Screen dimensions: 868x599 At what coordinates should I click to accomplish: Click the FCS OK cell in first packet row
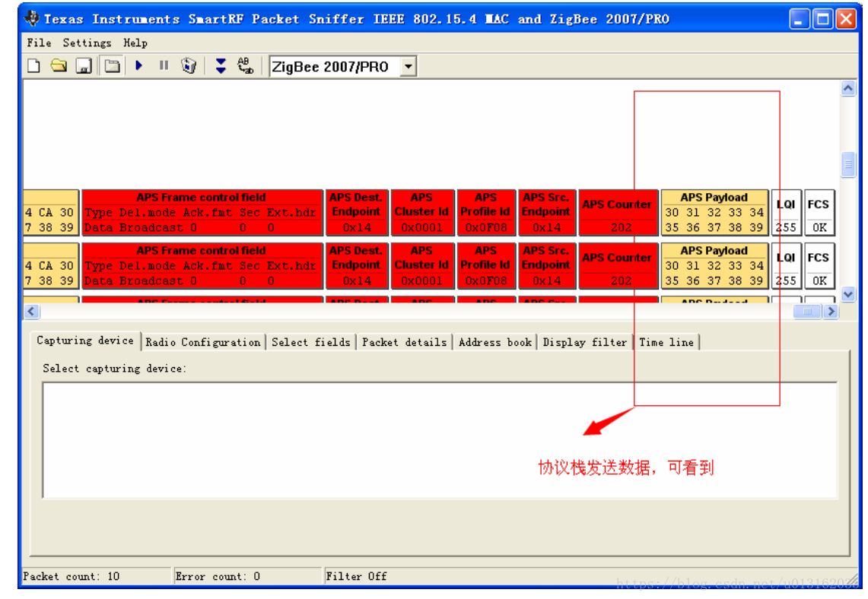coord(819,213)
